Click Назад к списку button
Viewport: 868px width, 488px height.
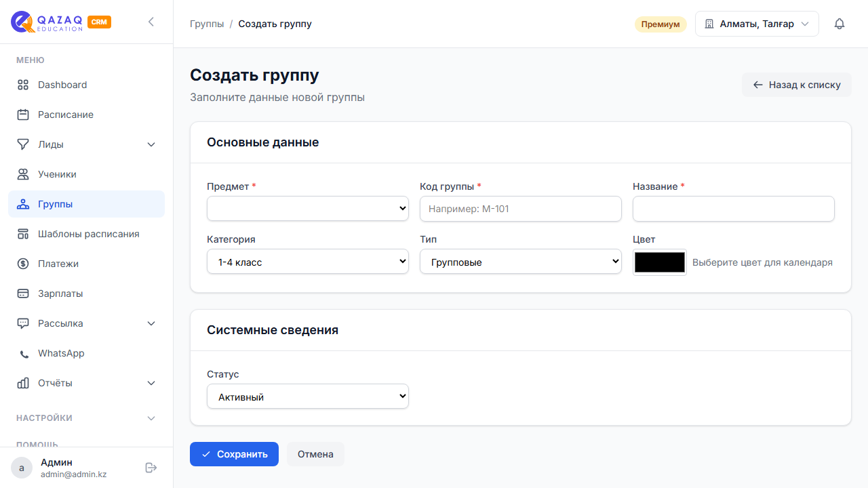pos(796,85)
